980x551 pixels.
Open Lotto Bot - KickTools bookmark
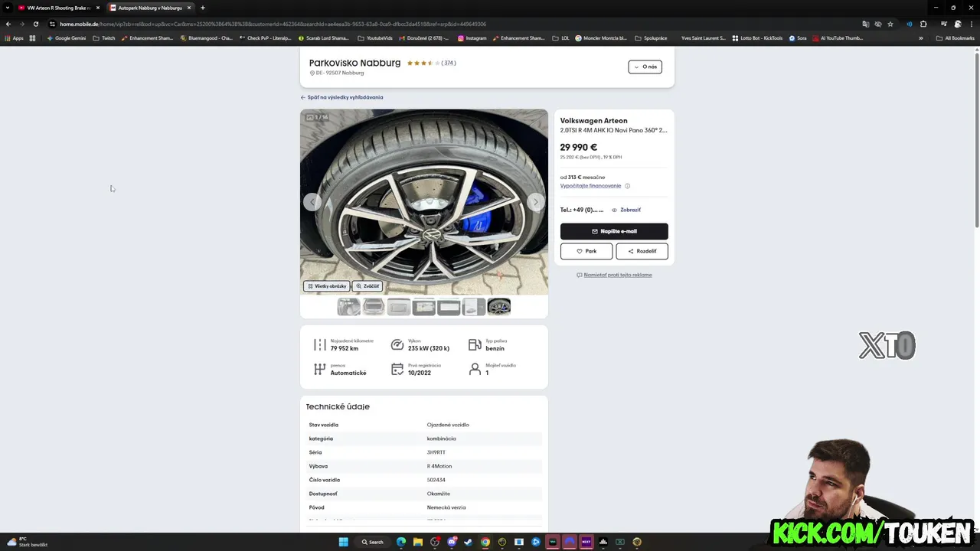[757, 38]
